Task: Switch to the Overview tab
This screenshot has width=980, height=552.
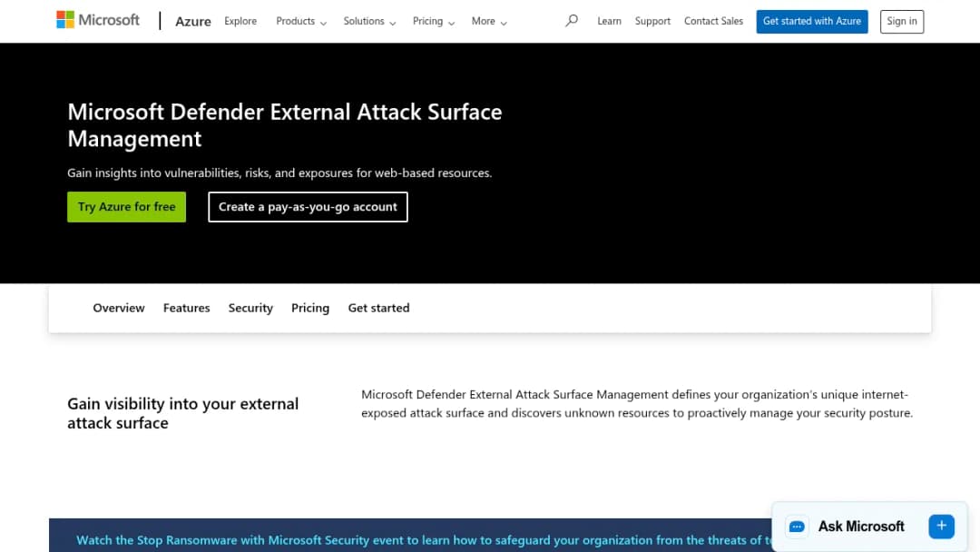Action: tap(119, 308)
